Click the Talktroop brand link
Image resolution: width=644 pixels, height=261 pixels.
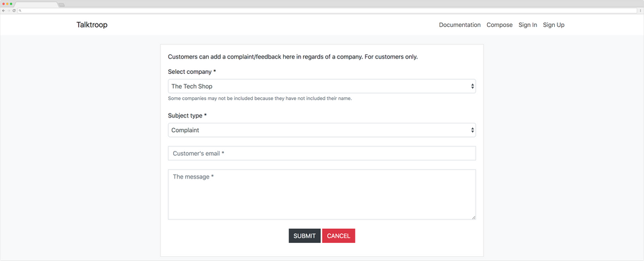click(92, 25)
